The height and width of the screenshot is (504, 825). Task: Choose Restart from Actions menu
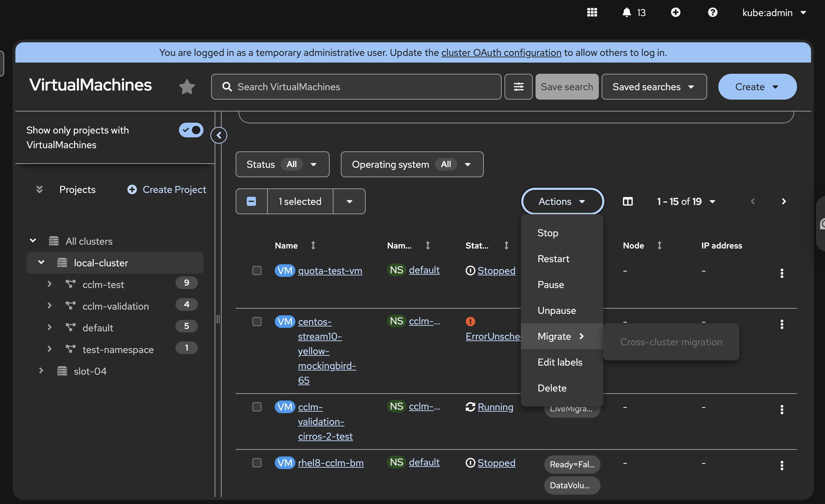[553, 259]
